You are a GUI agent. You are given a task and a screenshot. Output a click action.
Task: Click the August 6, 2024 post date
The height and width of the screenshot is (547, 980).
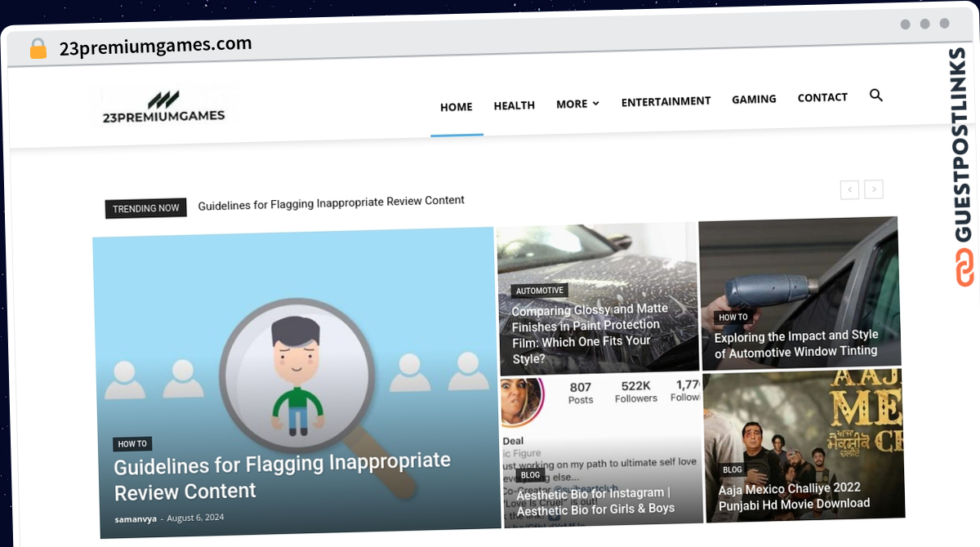[195, 518]
